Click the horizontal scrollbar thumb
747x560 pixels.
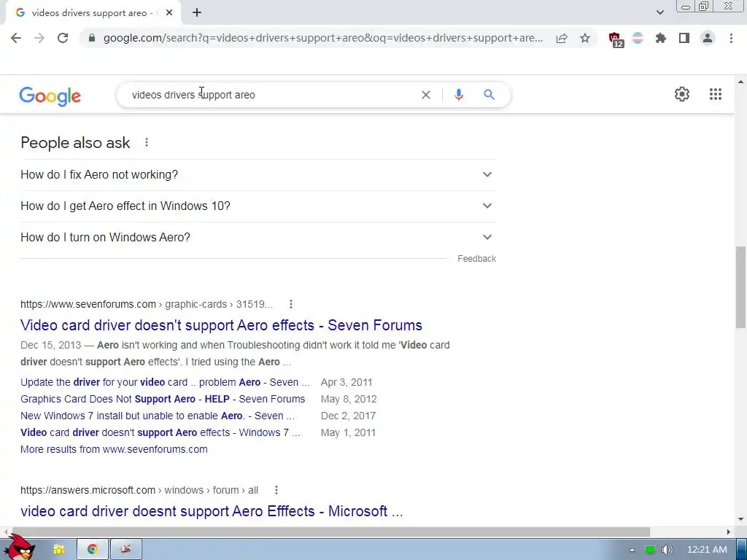[x=331, y=532]
